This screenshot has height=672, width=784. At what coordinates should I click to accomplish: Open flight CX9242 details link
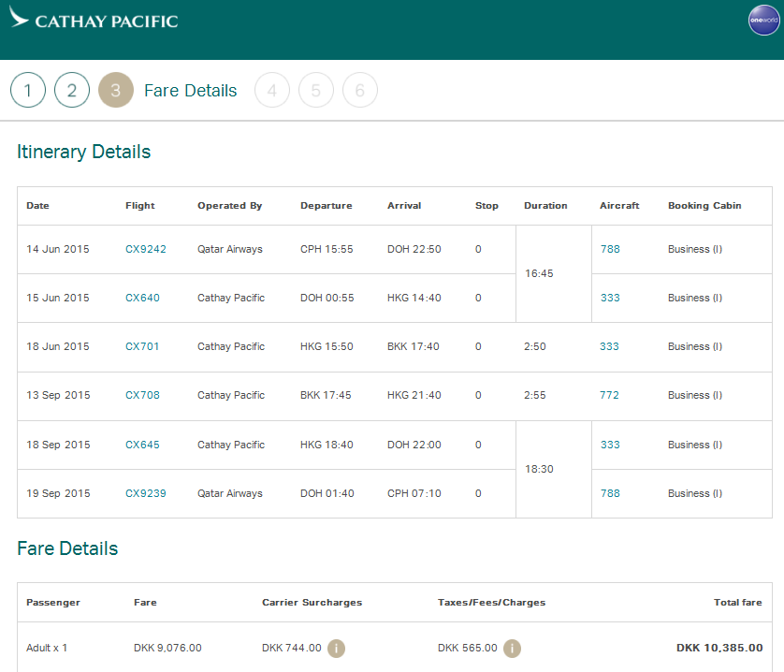(146, 249)
